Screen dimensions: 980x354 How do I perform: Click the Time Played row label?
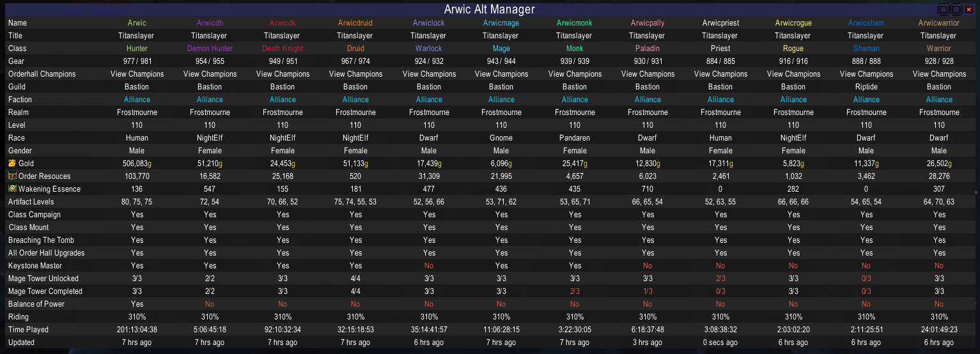click(x=28, y=330)
